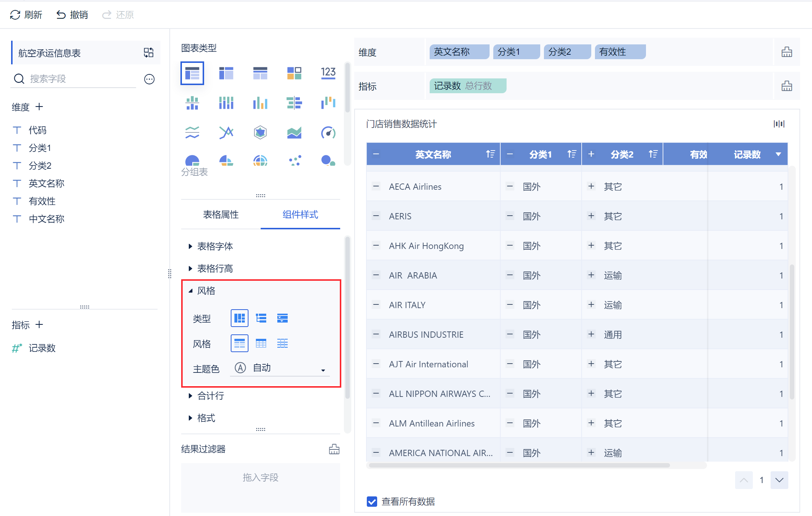Image resolution: width=812 pixels, height=516 pixels.
Task: Click the horizontal scrollbar under the table
Action: pos(519,465)
